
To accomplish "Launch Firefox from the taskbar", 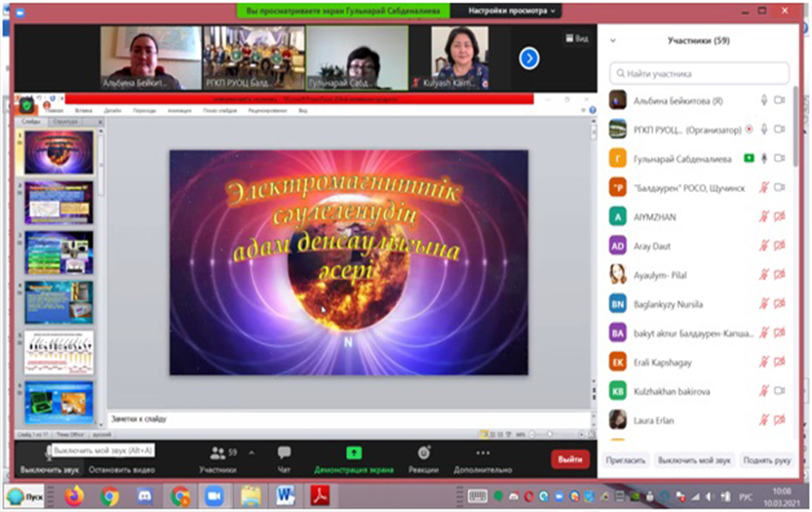I will tap(75, 495).
